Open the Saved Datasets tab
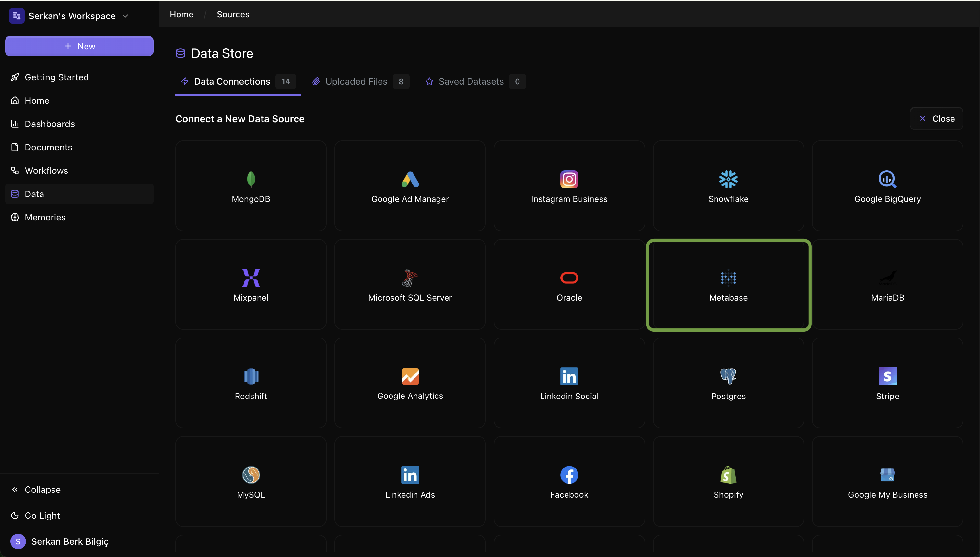This screenshot has width=980, height=557. pyautogui.click(x=475, y=81)
